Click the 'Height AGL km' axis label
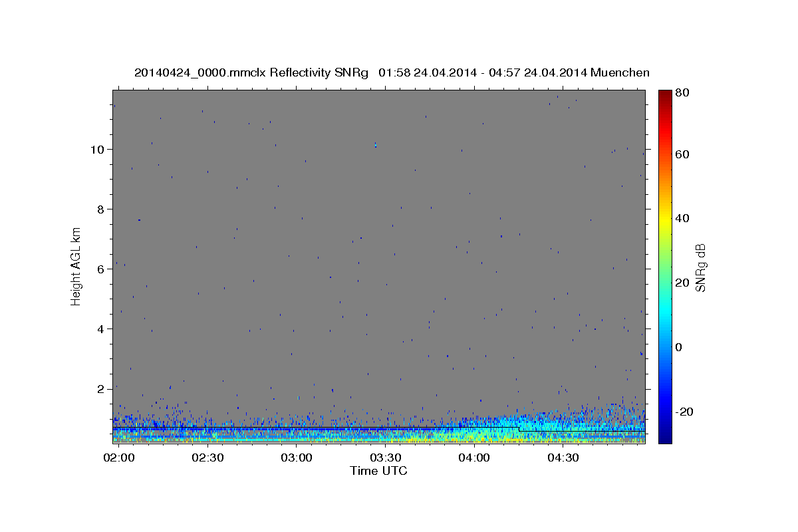The height and width of the screenshot is (532, 798). [76, 265]
